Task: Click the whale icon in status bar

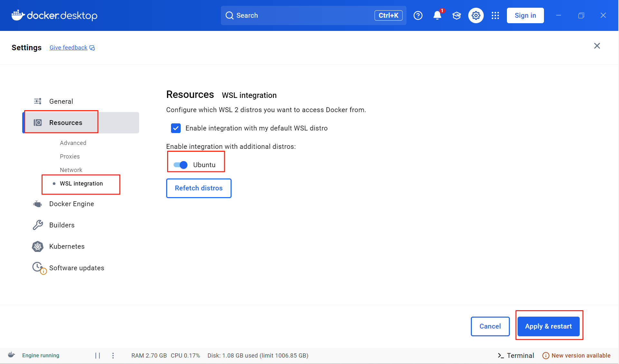Action: tap(12, 355)
